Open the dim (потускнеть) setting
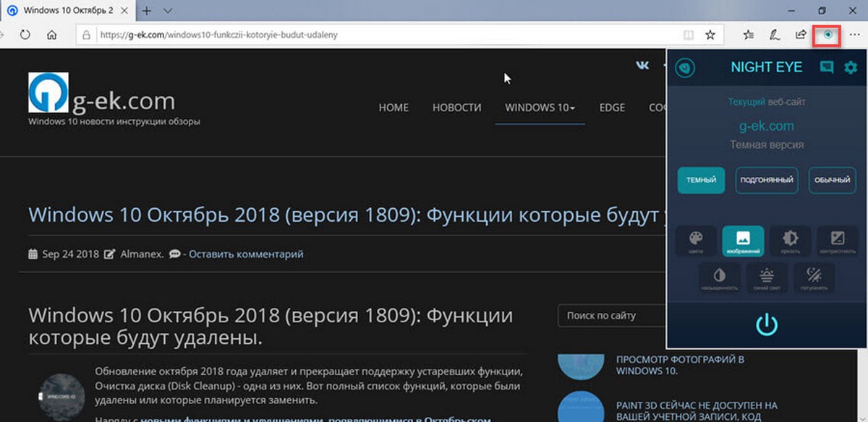The image size is (868, 422). pyautogui.click(x=814, y=277)
